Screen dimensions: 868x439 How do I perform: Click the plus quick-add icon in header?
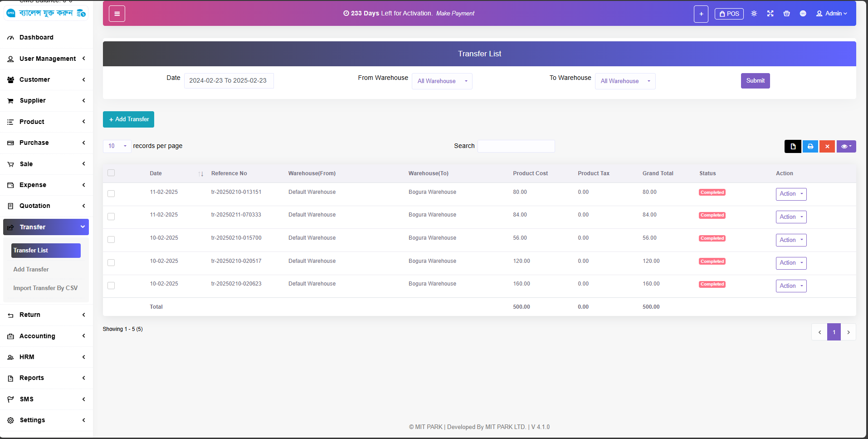[x=701, y=14]
